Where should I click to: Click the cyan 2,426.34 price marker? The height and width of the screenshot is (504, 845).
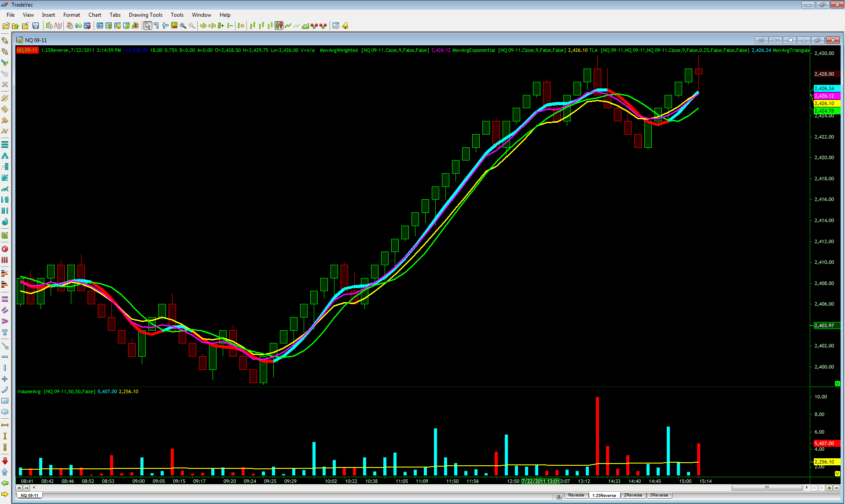827,88
